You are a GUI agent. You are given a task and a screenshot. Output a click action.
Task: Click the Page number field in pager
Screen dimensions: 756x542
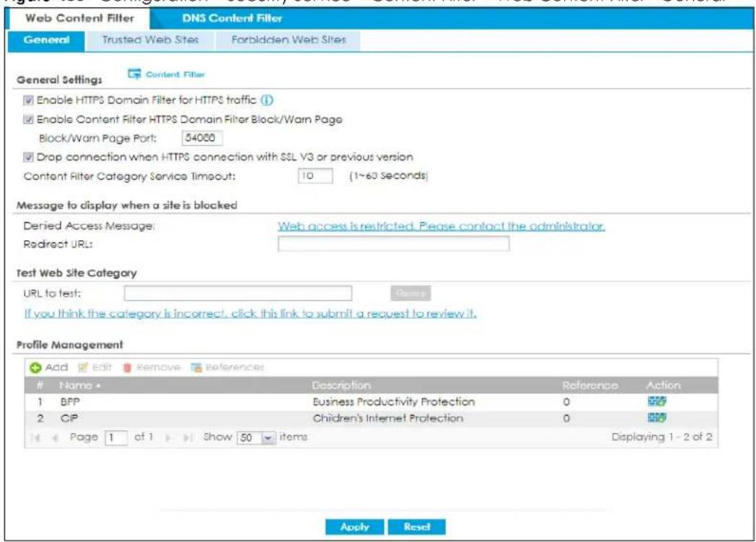(x=115, y=438)
